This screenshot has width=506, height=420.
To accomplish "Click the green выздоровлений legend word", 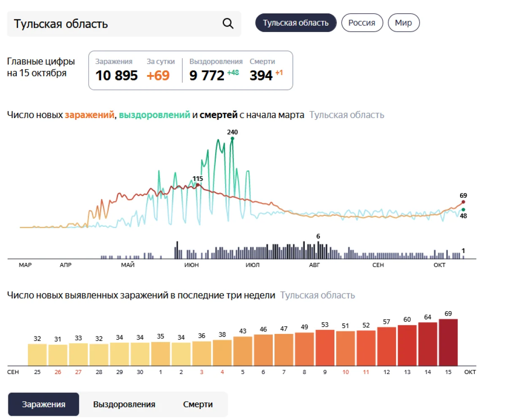I will click(154, 115).
